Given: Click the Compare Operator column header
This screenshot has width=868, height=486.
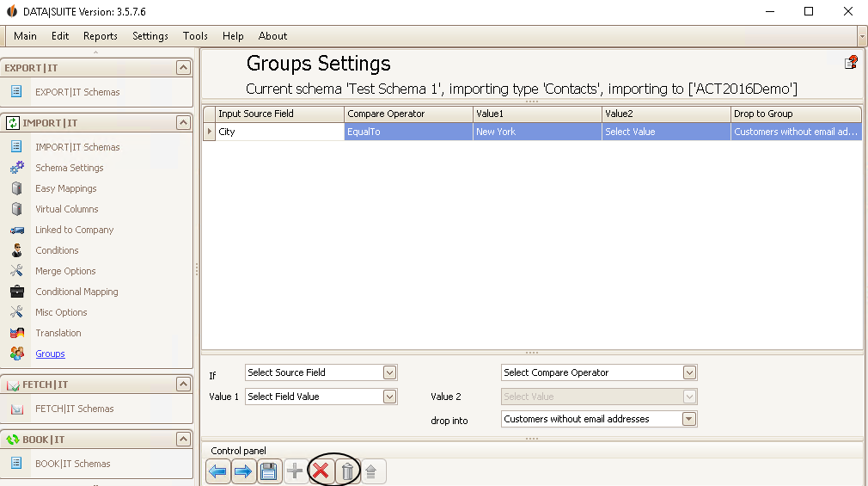Looking at the screenshot, I should [x=408, y=114].
